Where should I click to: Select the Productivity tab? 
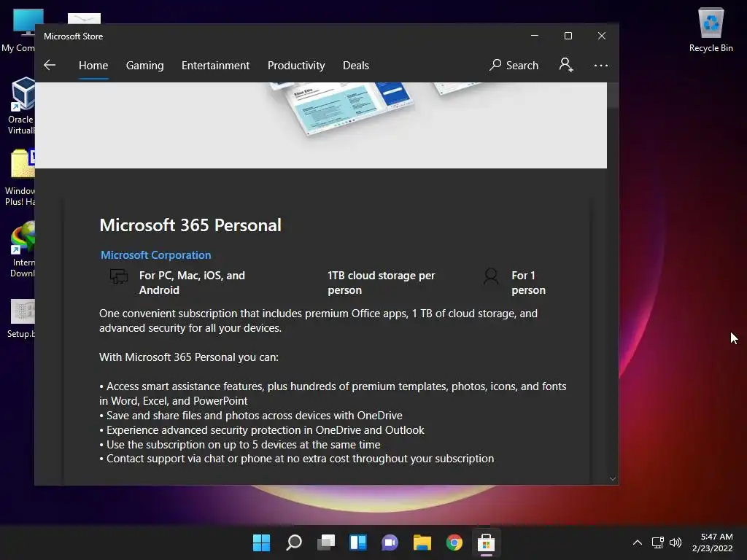click(296, 65)
